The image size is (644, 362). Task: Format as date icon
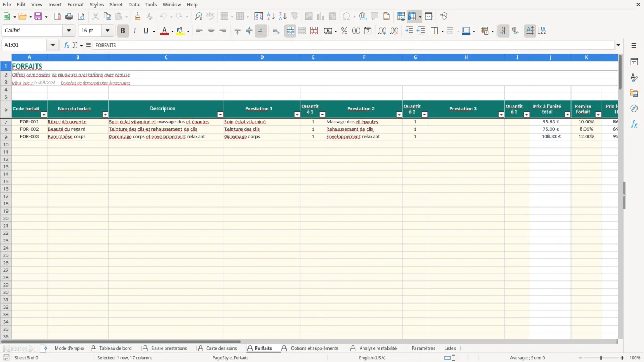(x=368, y=31)
